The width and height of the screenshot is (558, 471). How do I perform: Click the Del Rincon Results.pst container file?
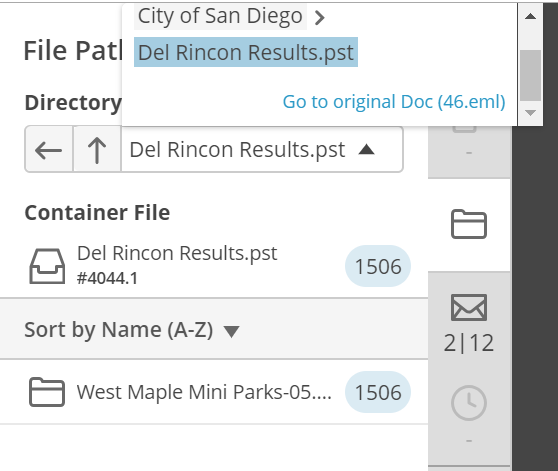(x=177, y=253)
